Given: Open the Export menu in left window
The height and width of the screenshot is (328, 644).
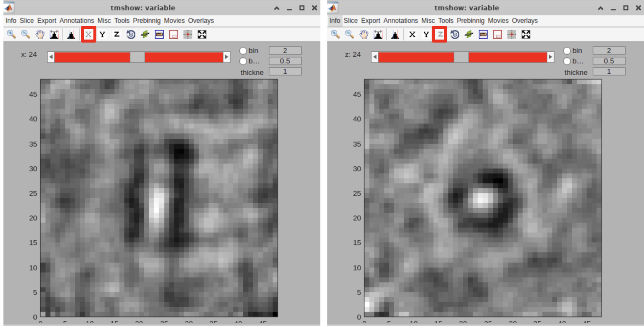Looking at the screenshot, I should [47, 21].
